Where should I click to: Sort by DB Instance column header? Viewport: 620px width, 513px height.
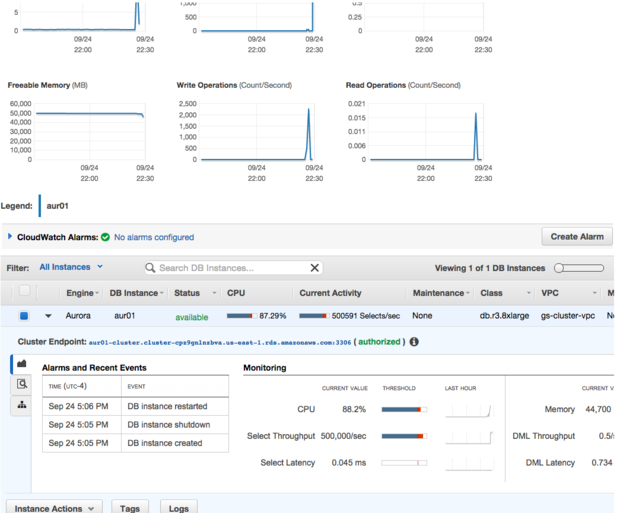click(136, 293)
